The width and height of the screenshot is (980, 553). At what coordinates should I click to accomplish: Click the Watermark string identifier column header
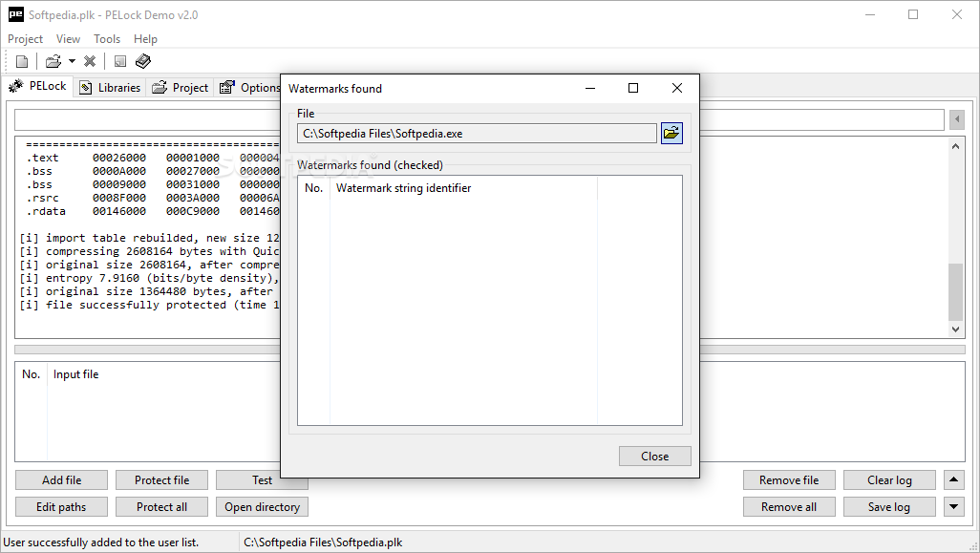point(463,188)
